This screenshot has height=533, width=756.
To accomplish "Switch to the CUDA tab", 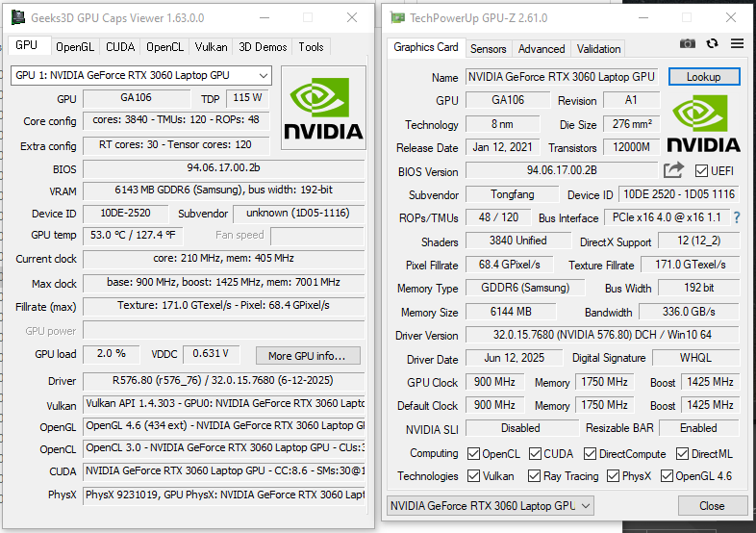I will tap(120, 47).
